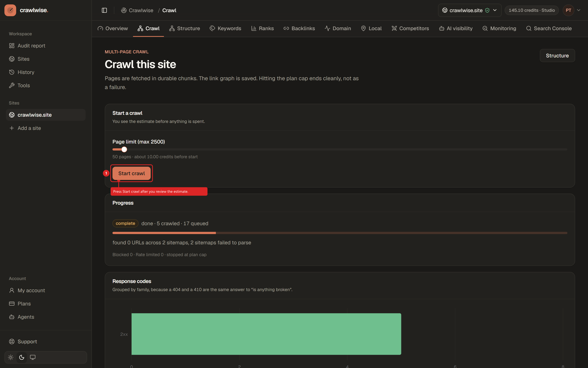
Task: Click the plus icon for Add a site
Action: [x=12, y=128]
